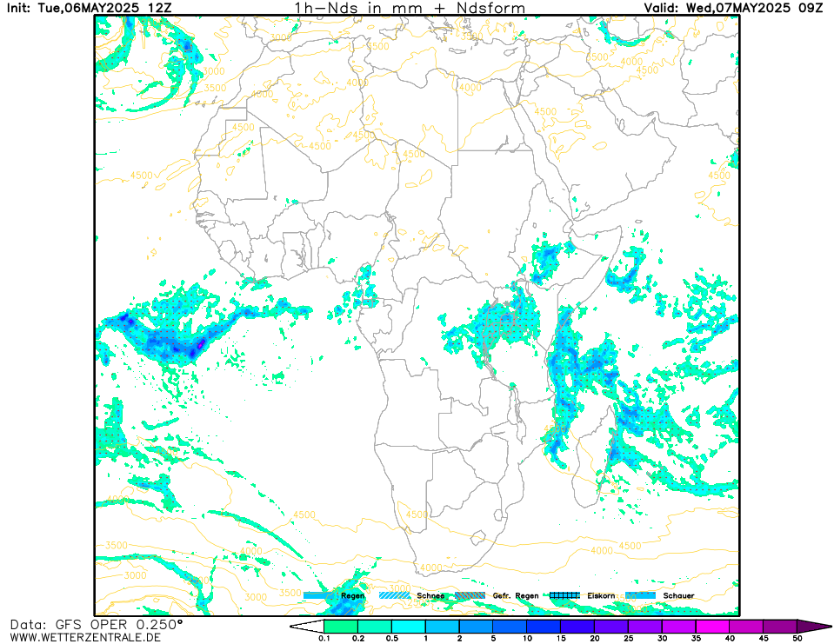834x644 pixels.
Task: Click the 'Data: GFS OPER 0.250°' text
Action: [x=96, y=624]
